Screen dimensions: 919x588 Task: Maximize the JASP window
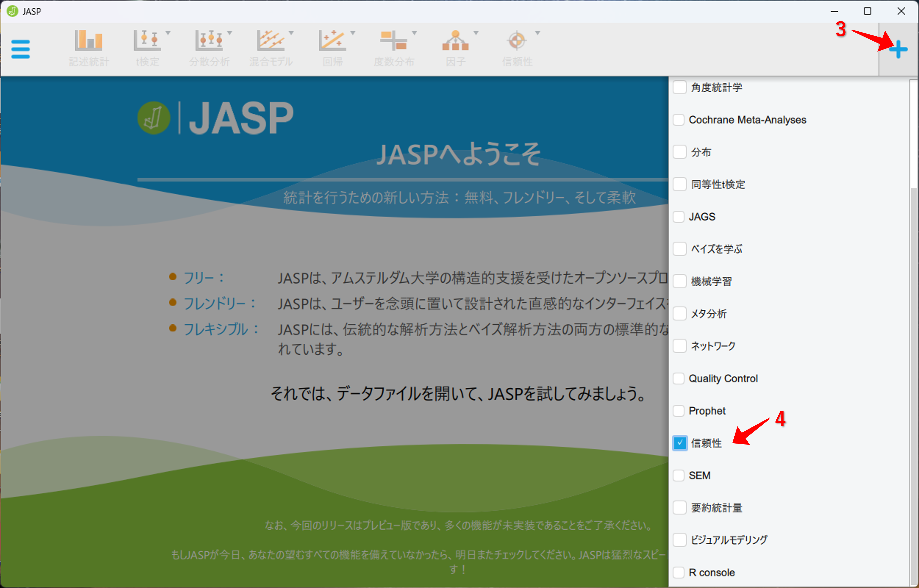pos(867,11)
